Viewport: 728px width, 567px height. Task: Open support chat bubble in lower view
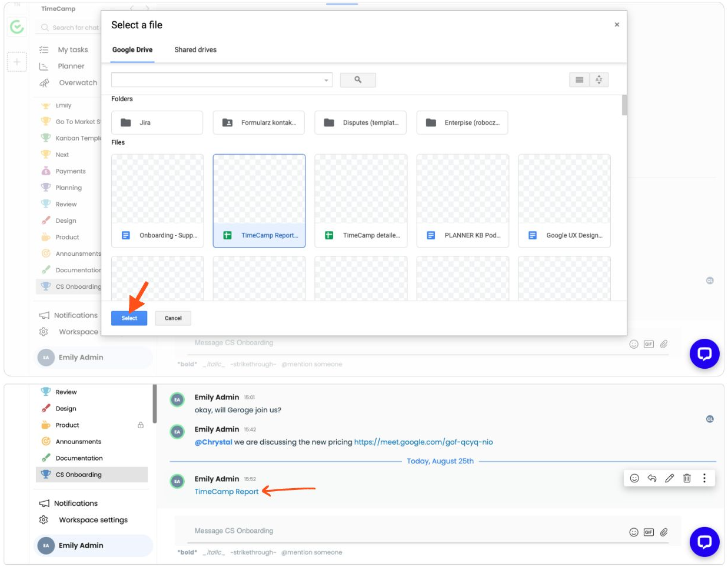click(x=704, y=542)
